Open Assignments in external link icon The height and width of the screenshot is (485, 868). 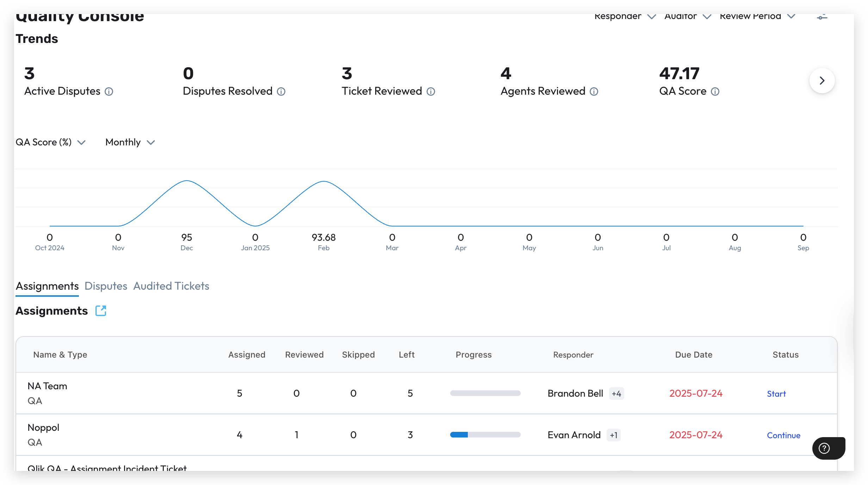[x=101, y=311]
